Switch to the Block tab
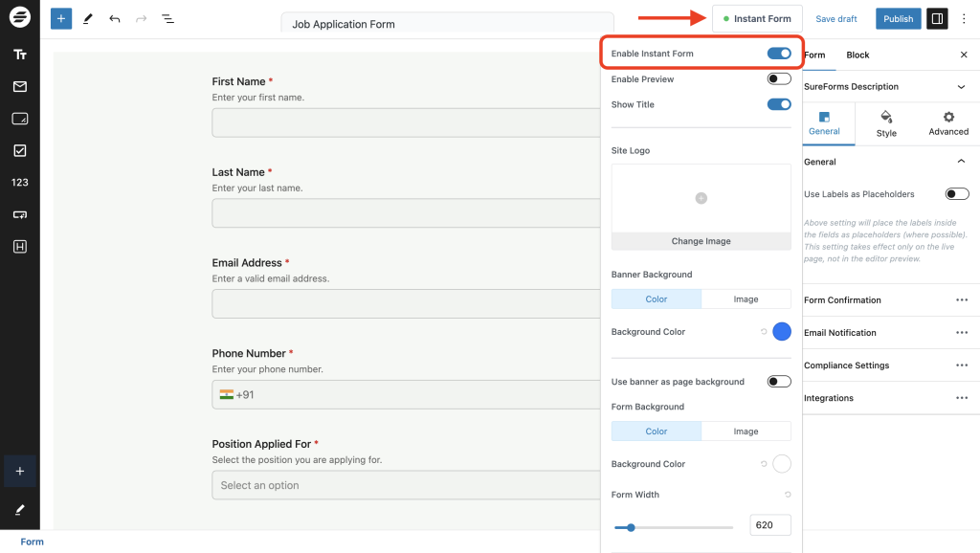 pos(857,55)
